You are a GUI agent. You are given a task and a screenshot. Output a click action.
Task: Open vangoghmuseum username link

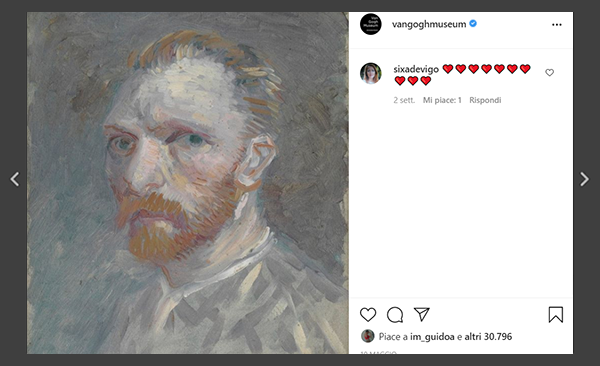pyautogui.click(x=429, y=24)
